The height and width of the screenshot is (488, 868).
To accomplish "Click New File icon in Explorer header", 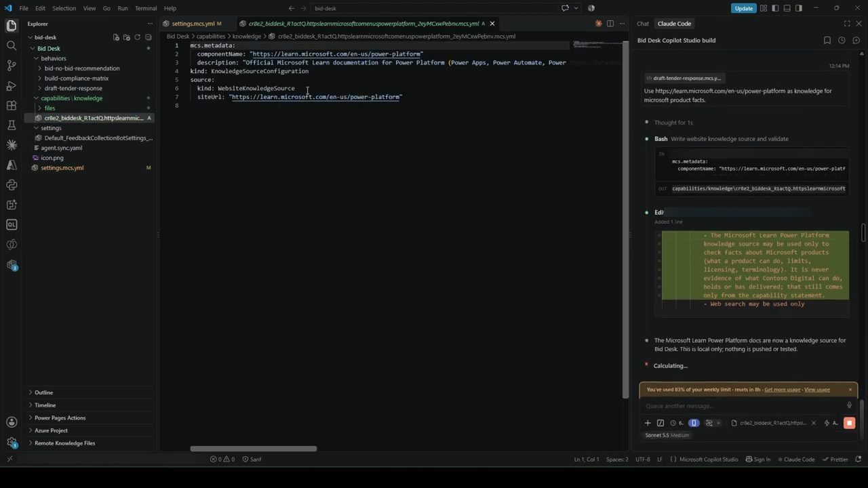I will coord(116,37).
